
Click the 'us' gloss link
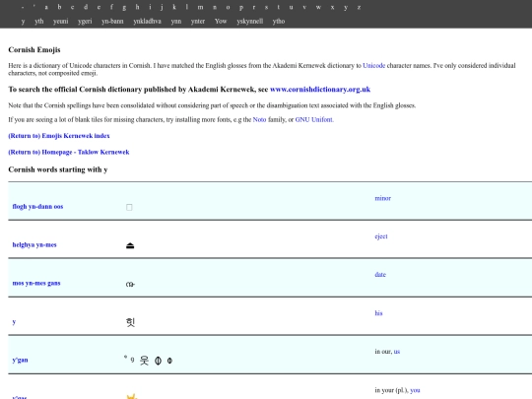pos(397,352)
